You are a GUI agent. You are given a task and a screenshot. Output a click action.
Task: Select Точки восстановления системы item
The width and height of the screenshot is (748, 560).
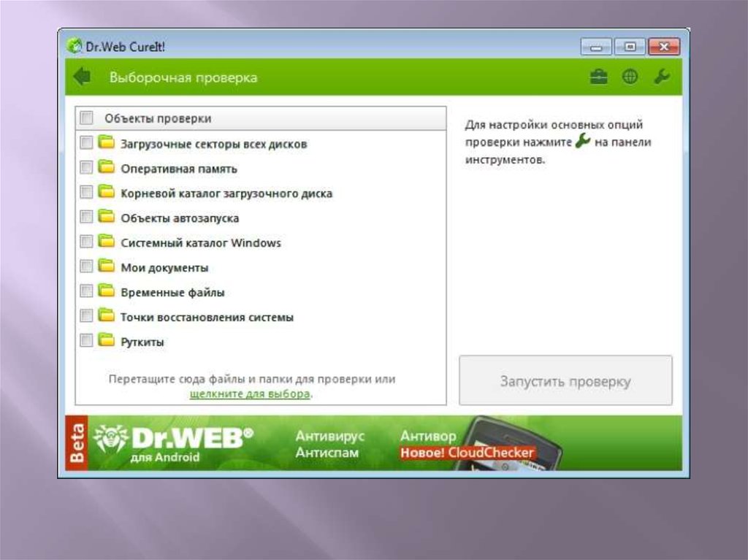pyautogui.click(x=207, y=317)
